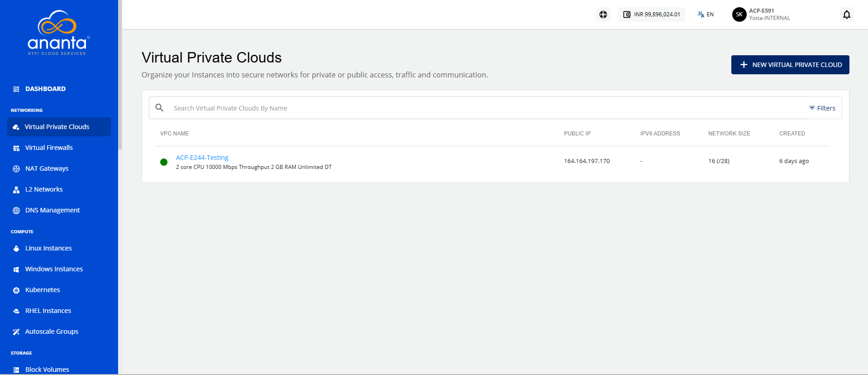Click the '6 days ago' created value
This screenshot has width=868, height=375.
(x=794, y=161)
